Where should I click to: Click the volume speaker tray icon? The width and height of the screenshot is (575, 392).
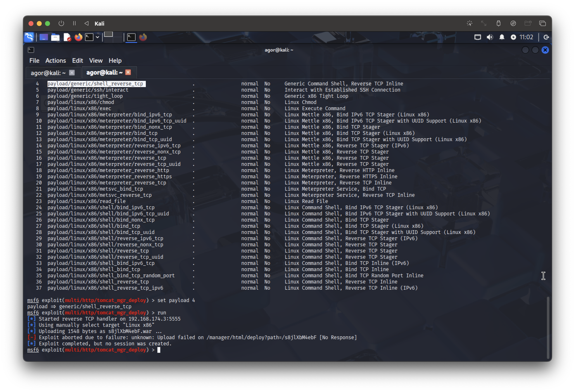(490, 37)
